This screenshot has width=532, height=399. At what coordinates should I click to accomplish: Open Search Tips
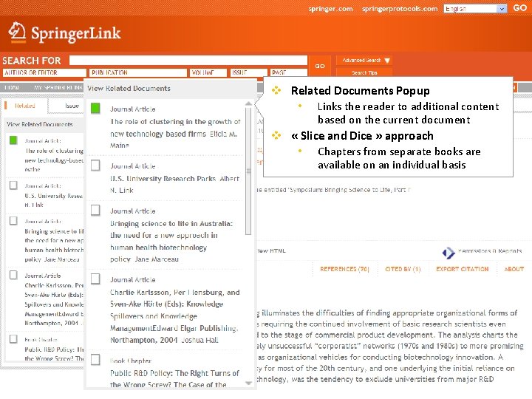tap(364, 72)
